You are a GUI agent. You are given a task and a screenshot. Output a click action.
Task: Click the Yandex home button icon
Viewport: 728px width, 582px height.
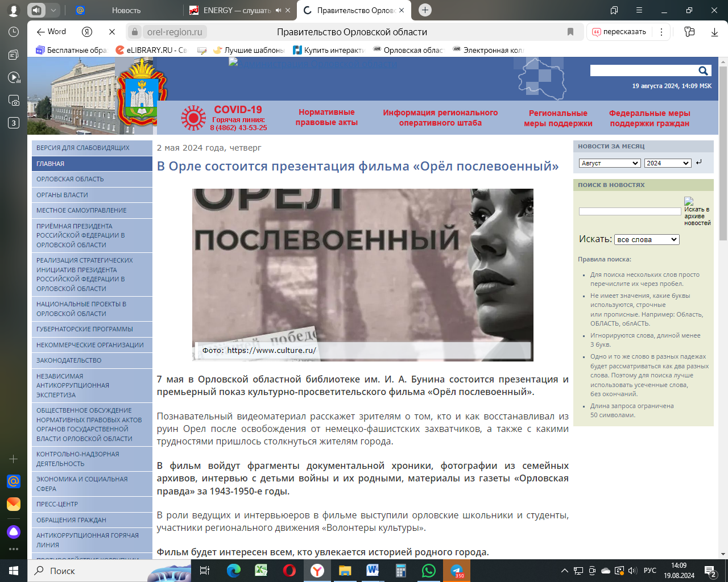pyautogui.click(x=87, y=32)
